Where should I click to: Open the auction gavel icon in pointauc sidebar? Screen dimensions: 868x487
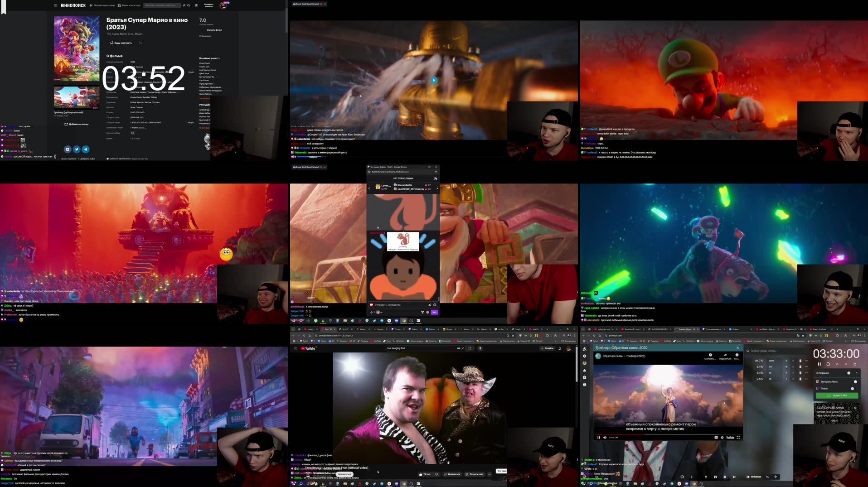coord(584,349)
